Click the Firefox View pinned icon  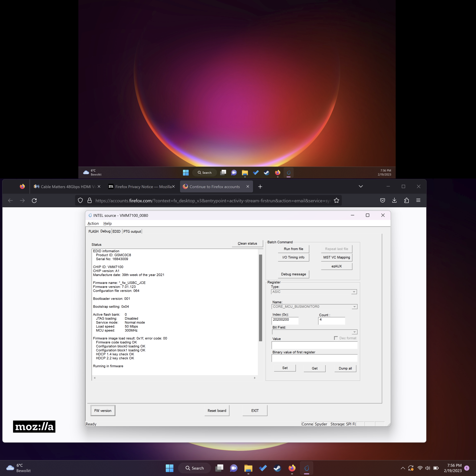click(22, 187)
